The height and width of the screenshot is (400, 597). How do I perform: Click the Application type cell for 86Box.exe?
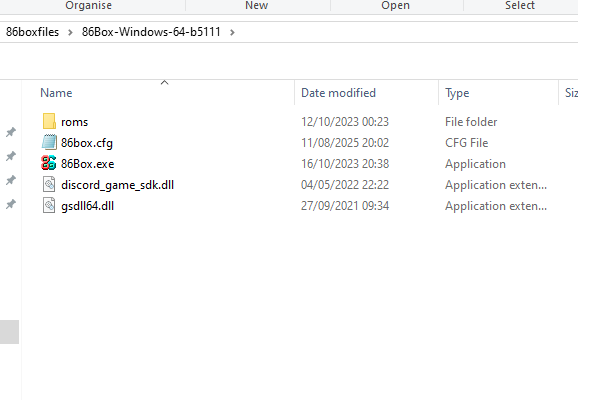click(475, 164)
